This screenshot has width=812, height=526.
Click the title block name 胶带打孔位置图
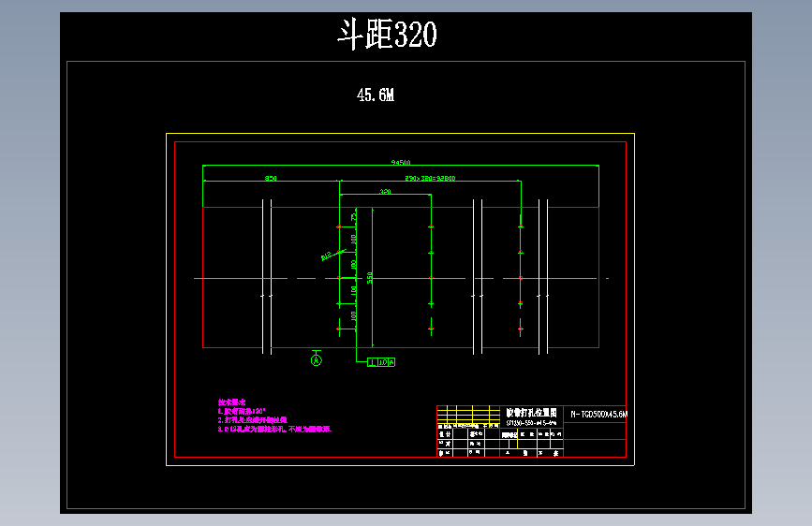[531, 413]
